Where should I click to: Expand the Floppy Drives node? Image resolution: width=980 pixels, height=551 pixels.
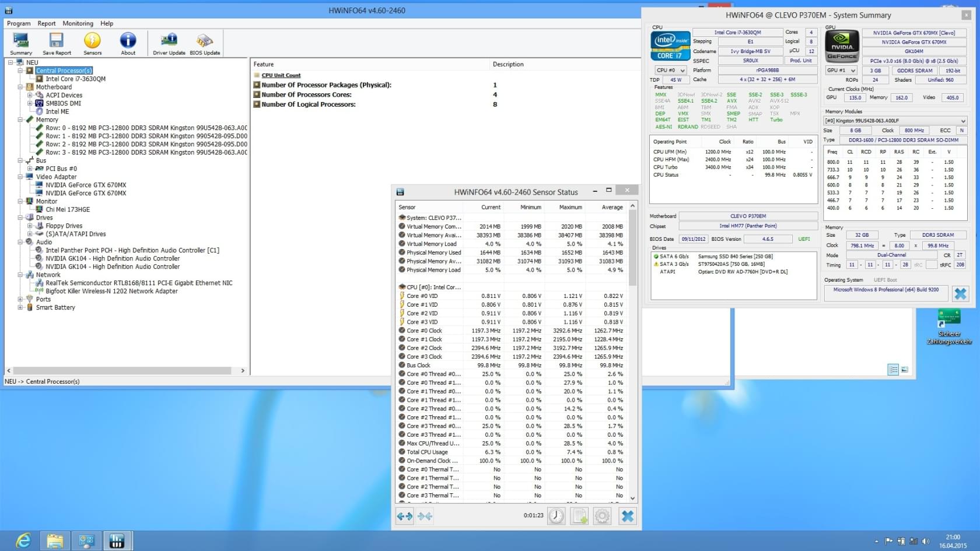(x=30, y=226)
